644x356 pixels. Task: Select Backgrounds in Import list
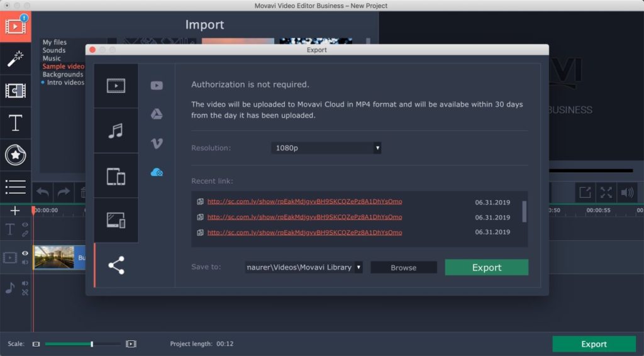pos(63,74)
